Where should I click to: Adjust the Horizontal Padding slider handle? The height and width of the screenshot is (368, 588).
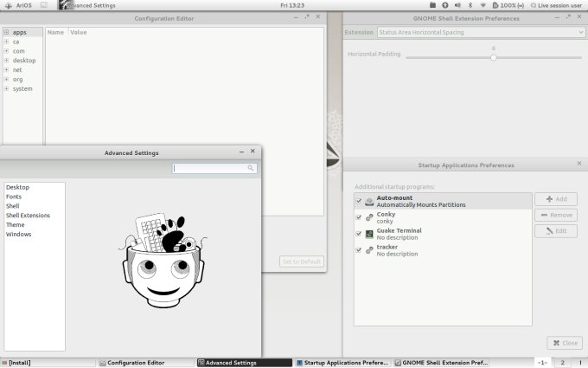pos(494,57)
